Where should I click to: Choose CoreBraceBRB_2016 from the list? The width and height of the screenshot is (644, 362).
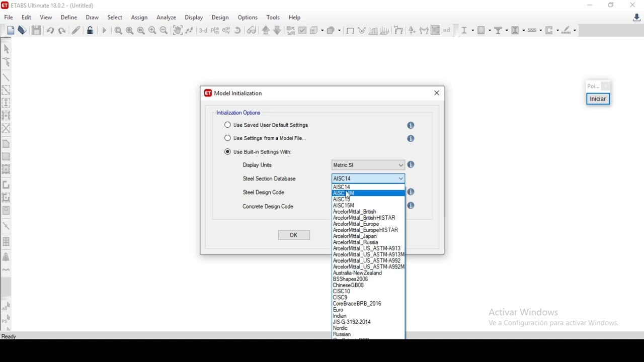(368, 304)
